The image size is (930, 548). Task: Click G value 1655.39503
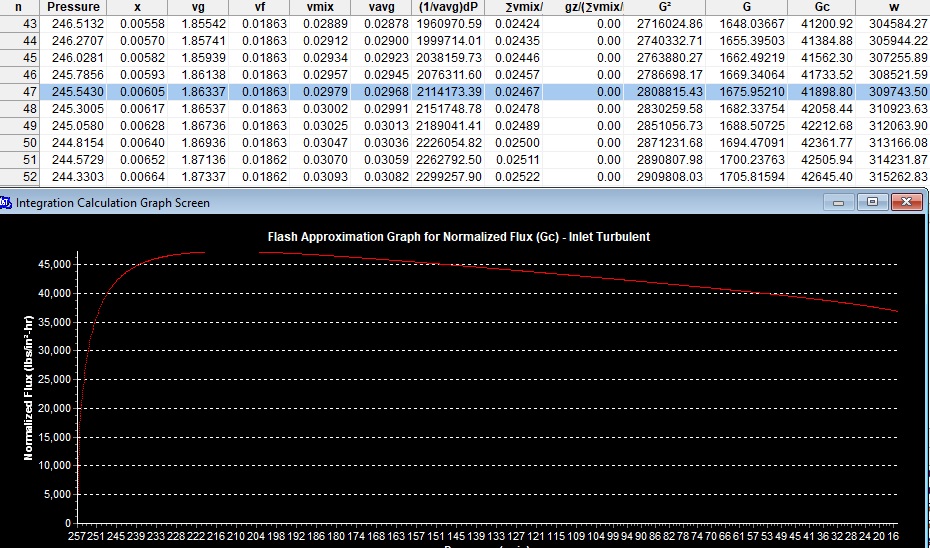[x=753, y=42]
